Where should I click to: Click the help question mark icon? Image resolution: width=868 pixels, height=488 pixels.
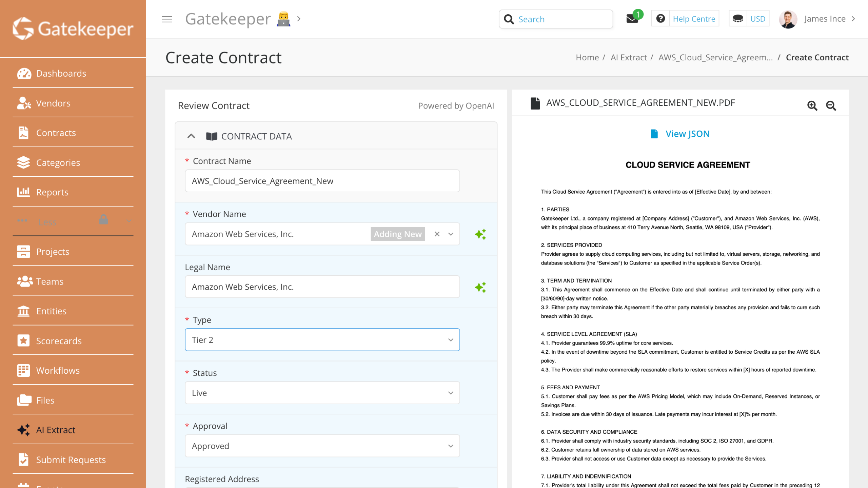(660, 19)
